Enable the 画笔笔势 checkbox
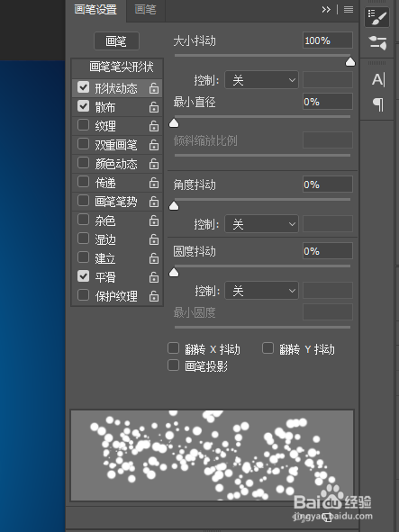This screenshot has height=532, width=399. click(83, 201)
